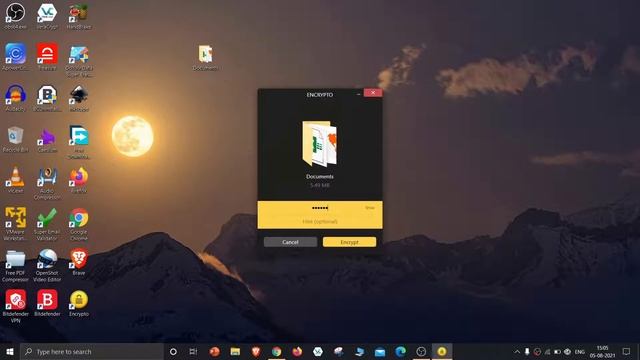Open Task View on the taskbar
Viewport: 640px width, 360px height.
tap(193, 351)
